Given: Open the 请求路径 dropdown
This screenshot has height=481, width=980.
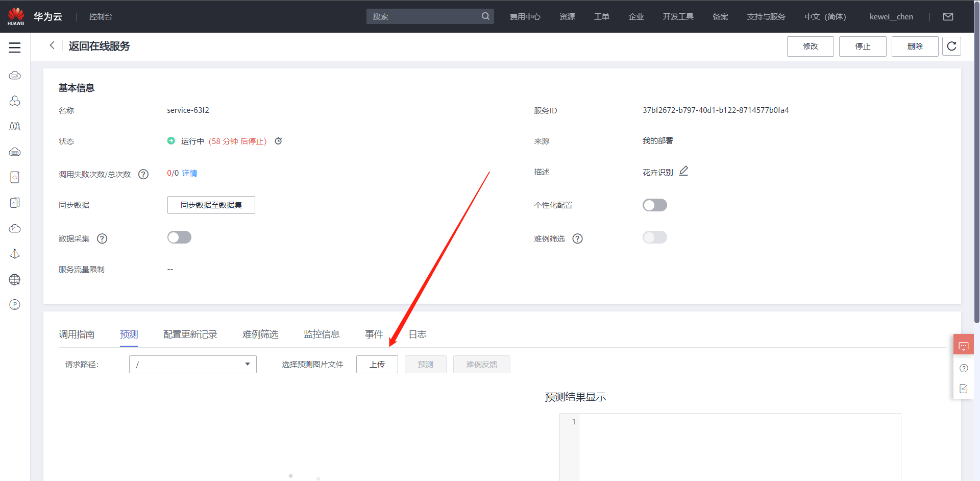Looking at the screenshot, I should [193, 365].
